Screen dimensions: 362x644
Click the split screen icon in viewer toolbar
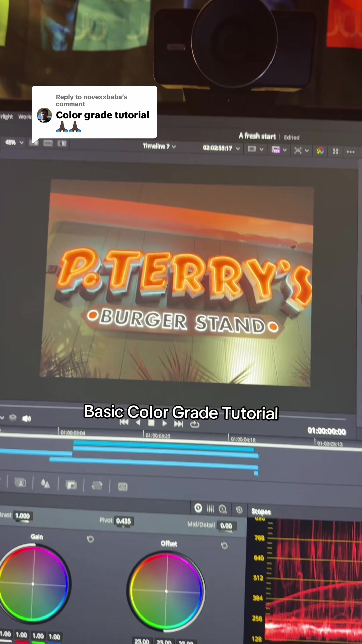click(x=48, y=143)
